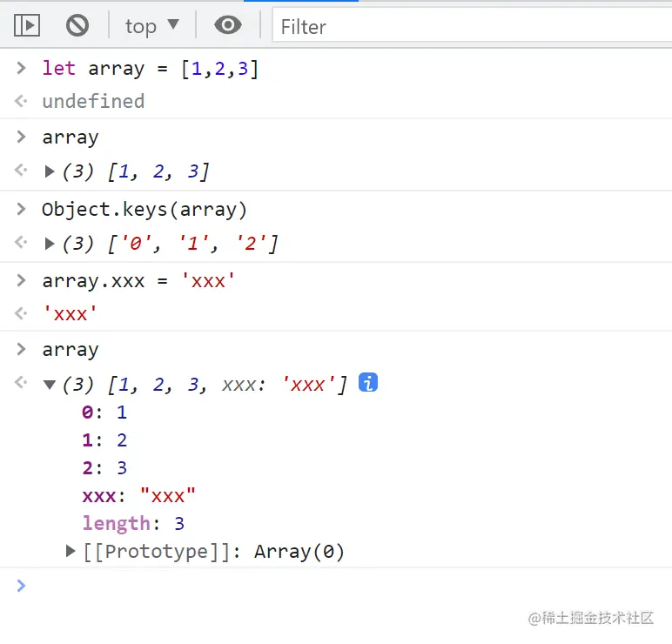This screenshot has width=672, height=644.
Task: Click the empty console prompt line
Action: (336, 586)
